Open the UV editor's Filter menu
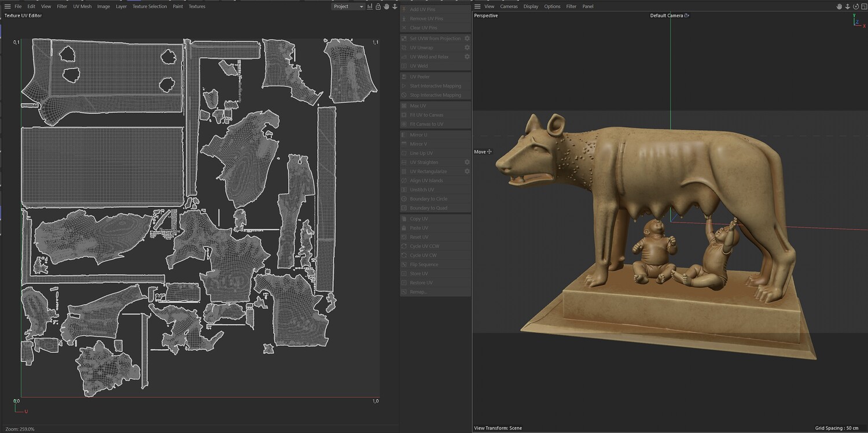 (x=62, y=6)
